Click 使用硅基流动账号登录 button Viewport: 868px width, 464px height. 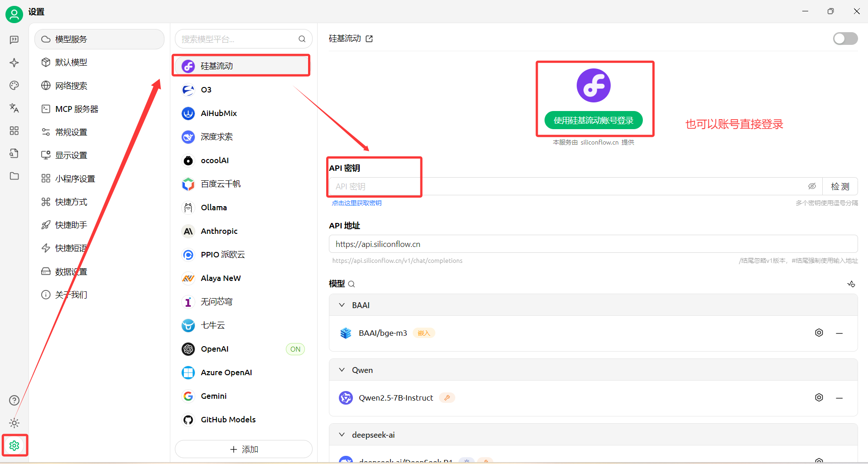point(593,120)
